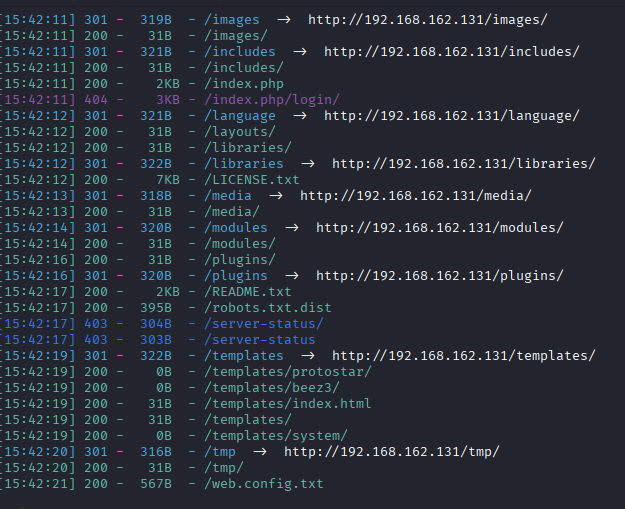The height and width of the screenshot is (509, 625).
Task: Click the /robots.txt.dist path
Action: (x=268, y=307)
